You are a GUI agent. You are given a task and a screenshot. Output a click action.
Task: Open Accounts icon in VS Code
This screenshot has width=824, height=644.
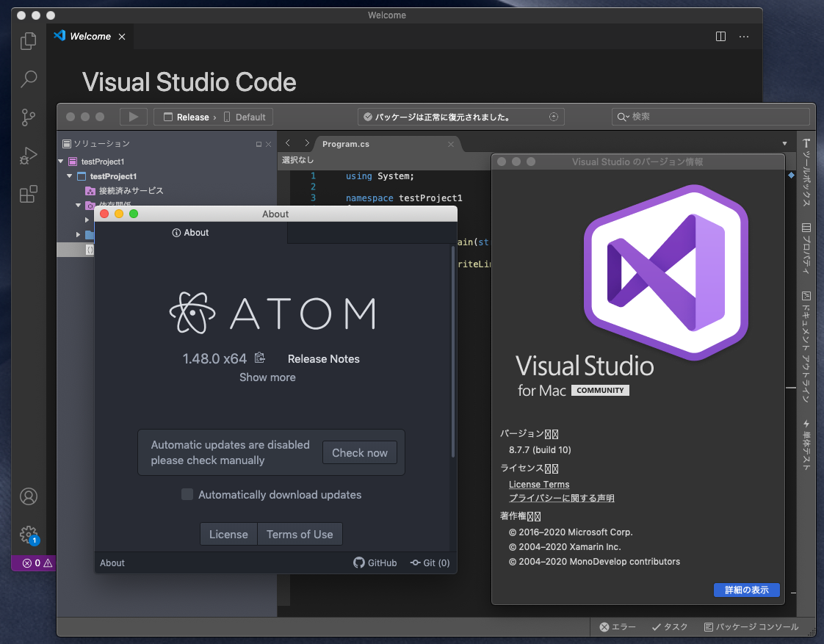point(29,496)
